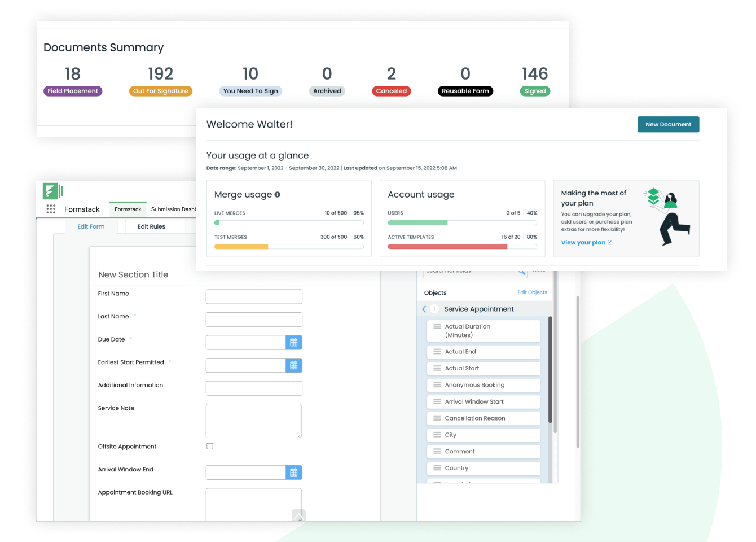
Task: Select the Cancellation Reason field item
Action: coord(484,418)
